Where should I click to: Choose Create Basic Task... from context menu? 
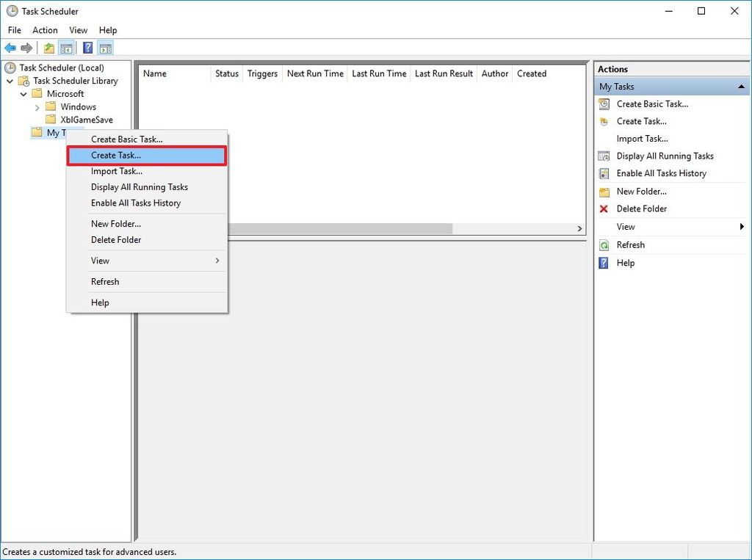(146, 139)
